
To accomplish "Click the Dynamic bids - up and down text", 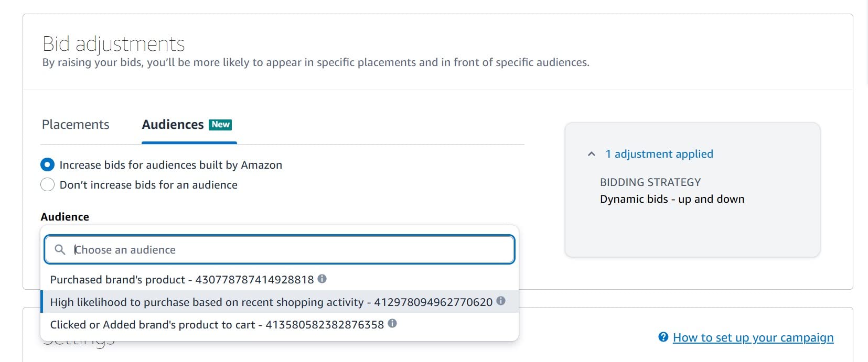I will [x=672, y=199].
